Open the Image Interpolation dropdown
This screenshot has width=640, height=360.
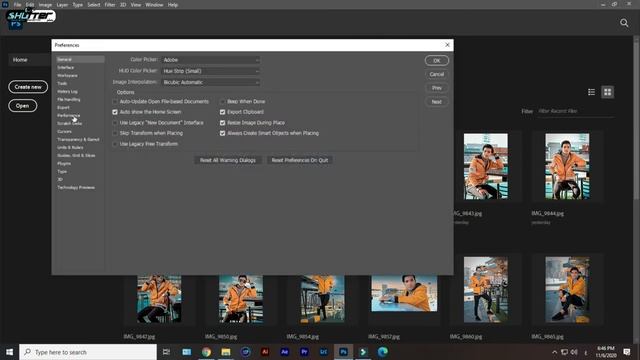[211, 82]
